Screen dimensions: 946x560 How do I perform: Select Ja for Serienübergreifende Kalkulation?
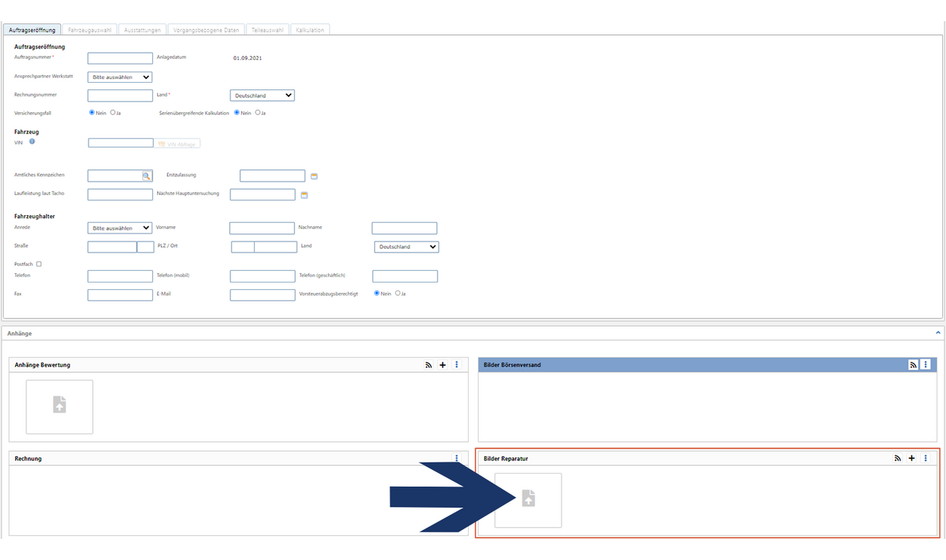258,113
